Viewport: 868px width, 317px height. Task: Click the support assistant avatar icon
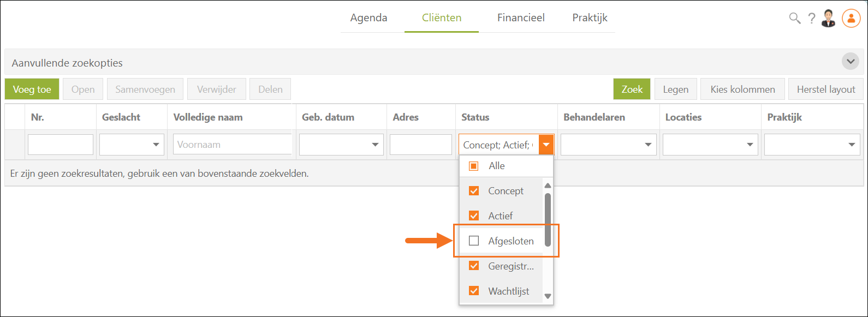tap(829, 18)
